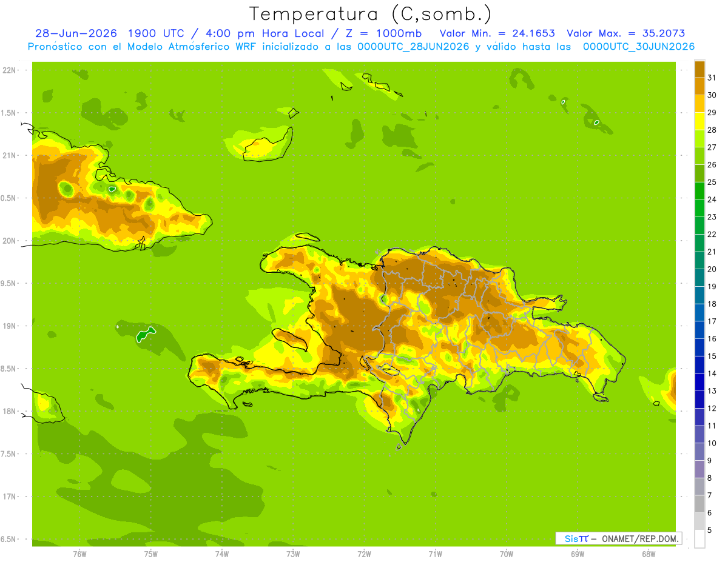The height and width of the screenshot is (562, 728).
Task: Click "4:00 pm Hora Local" text
Action: coord(265,33)
